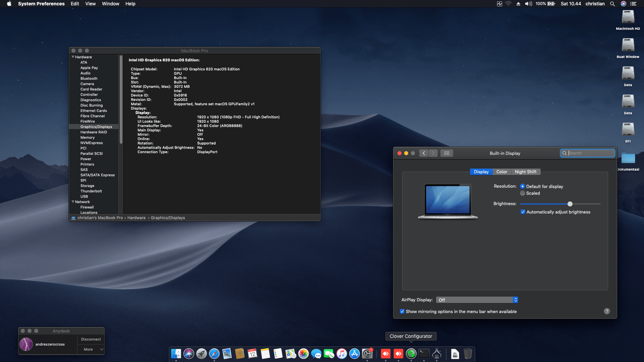Switch to the Color tab
This screenshot has height=362, width=644.
pos(501,172)
